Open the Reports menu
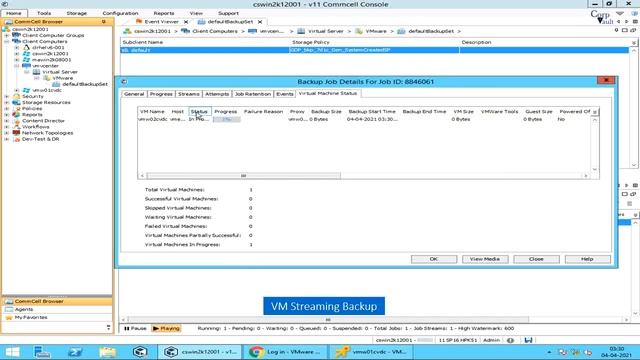The height and width of the screenshot is (360, 640). pyautogui.click(x=164, y=13)
